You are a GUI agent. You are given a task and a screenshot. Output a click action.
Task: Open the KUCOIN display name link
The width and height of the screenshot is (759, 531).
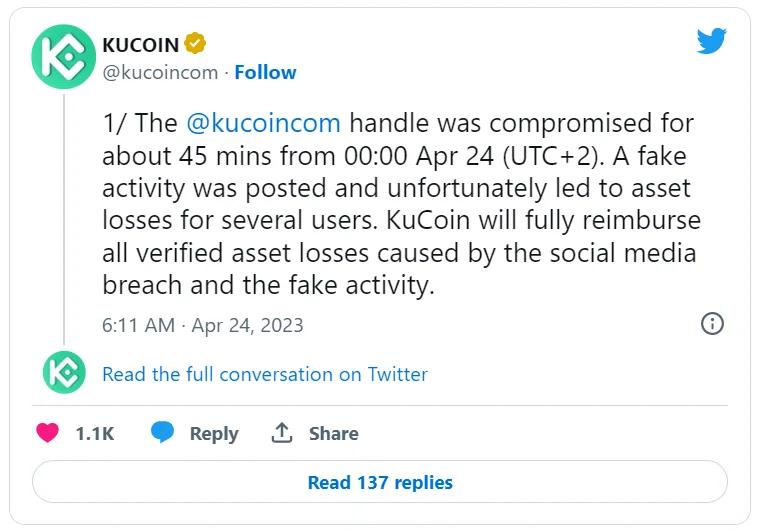pyautogui.click(x=141, y=44)
